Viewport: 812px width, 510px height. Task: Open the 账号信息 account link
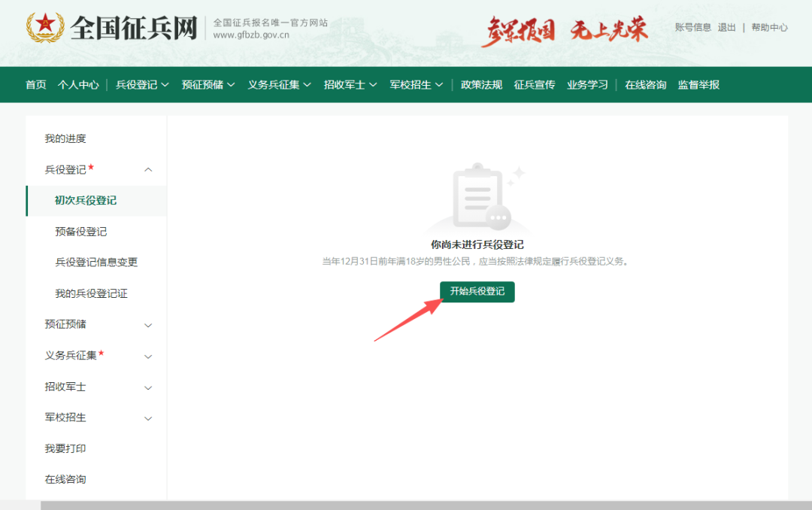tap(692, 26)
